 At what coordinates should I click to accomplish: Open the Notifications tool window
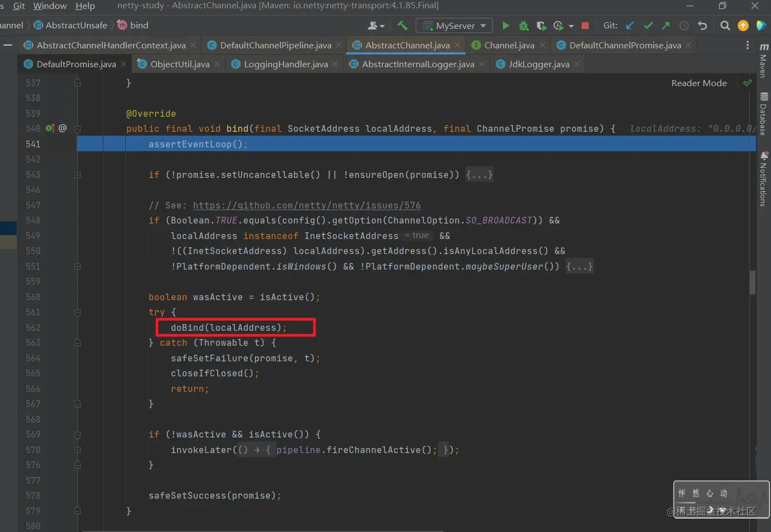764,179
